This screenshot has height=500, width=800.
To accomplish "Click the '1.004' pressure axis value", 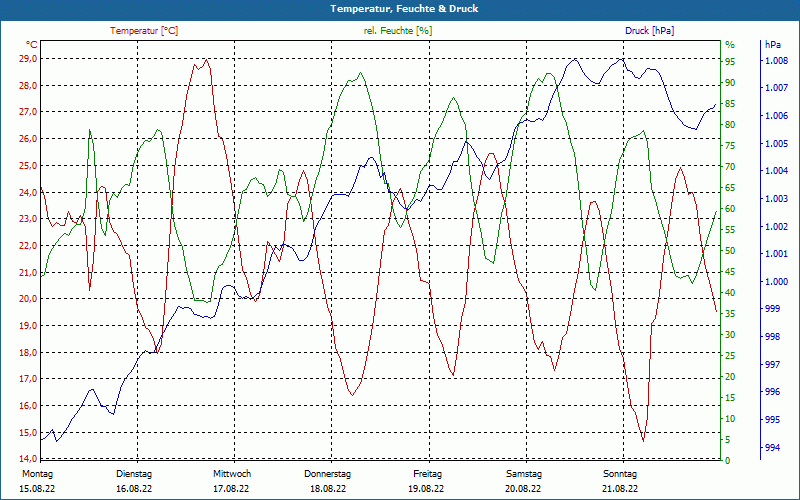I will [776, 171].
